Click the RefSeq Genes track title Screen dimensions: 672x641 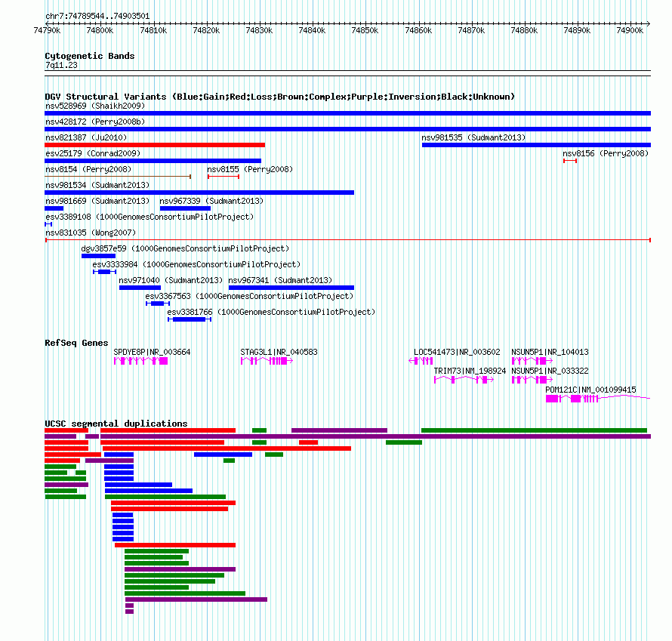(76, 343)
